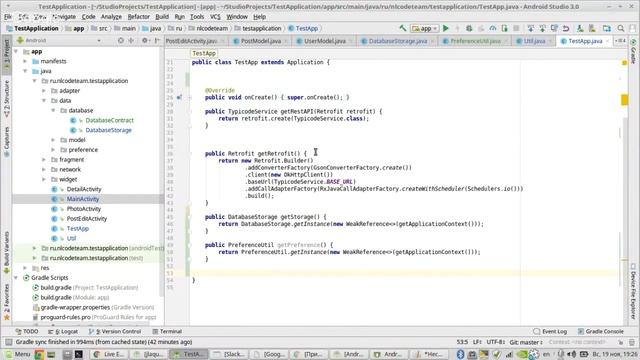Open the Event Log panel
This screenshot has width=640, height=360.
tap(550, 331)
